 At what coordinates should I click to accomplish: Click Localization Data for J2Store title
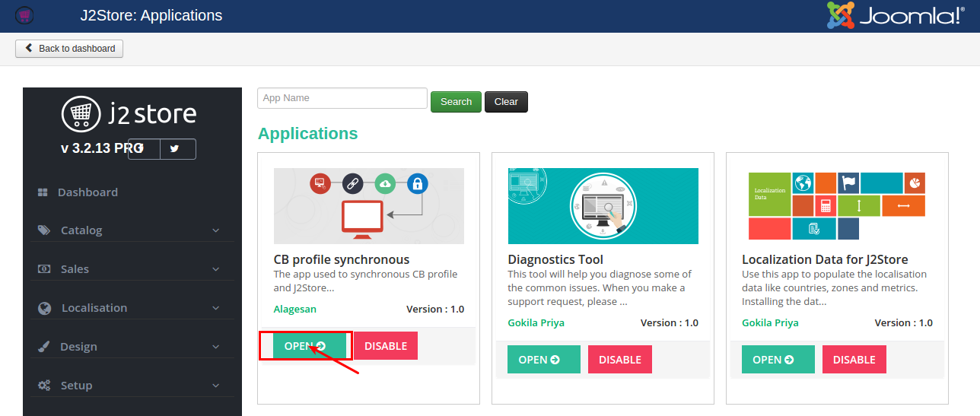pos(825,259)
